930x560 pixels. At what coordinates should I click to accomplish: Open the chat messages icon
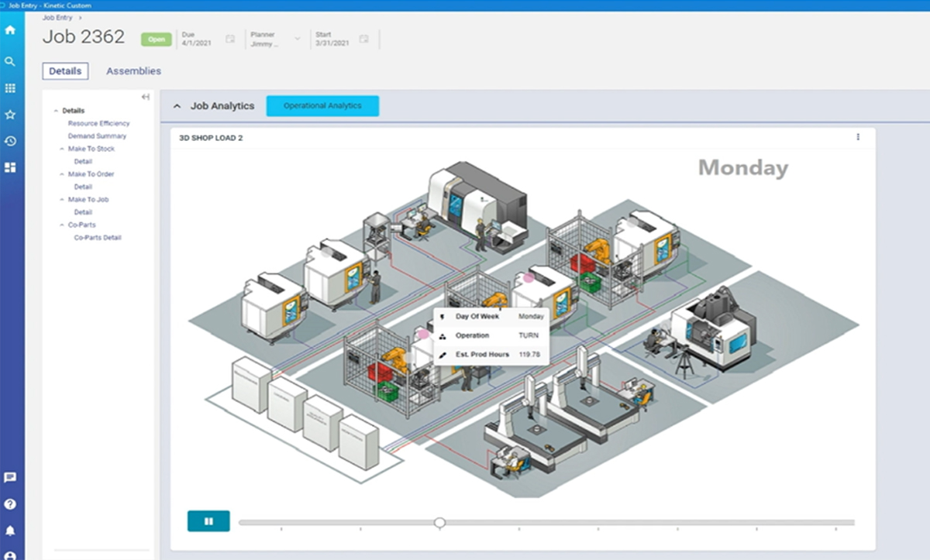(x=10, y=478)
